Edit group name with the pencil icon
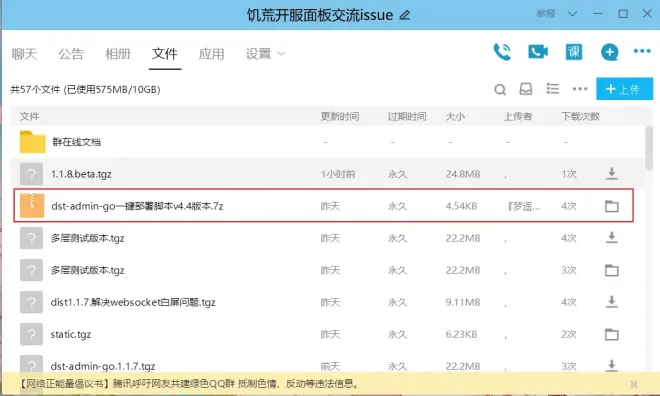This screenshot has height=396, width=660. (x=405, y=15)
